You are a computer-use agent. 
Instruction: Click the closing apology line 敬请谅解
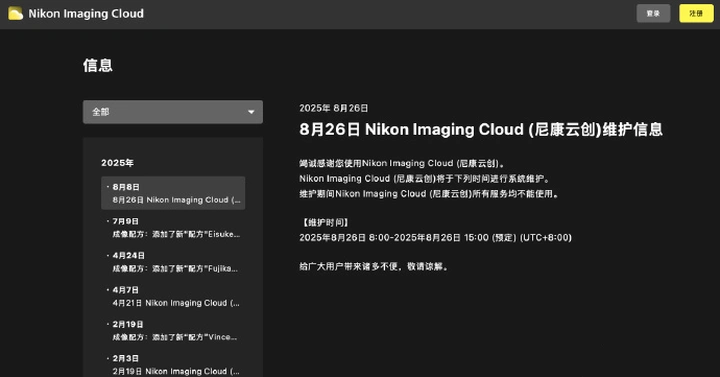tap(373, 267)
